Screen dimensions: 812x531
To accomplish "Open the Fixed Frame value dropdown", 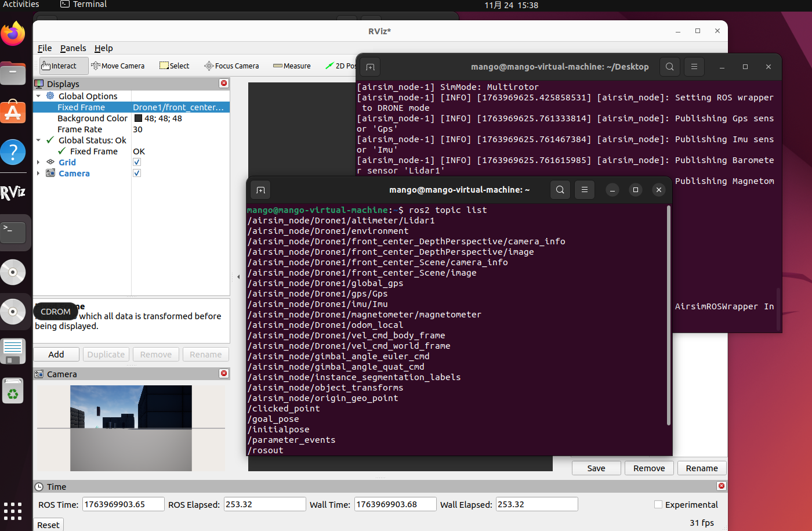I will click(180, 107).
